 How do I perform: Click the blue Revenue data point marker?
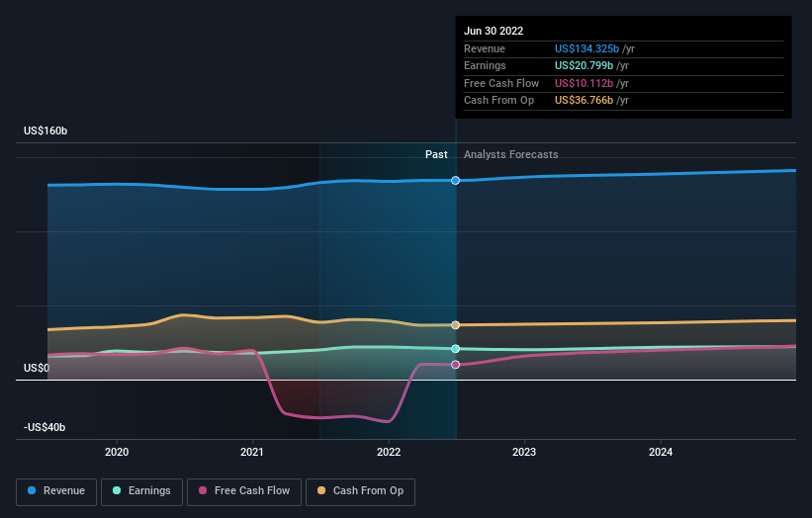pyautogui.click(x=455, y=181)
